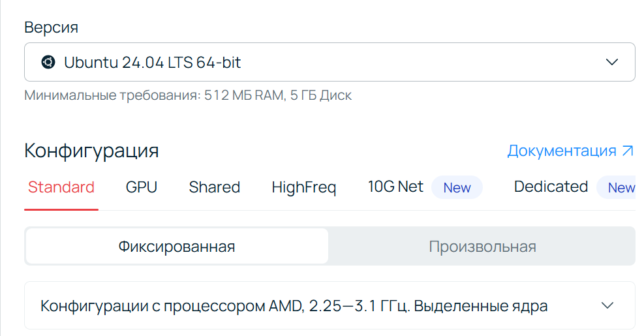
Task: Click the Конфигурации с процессором AMD row
Action: [330, 305]
